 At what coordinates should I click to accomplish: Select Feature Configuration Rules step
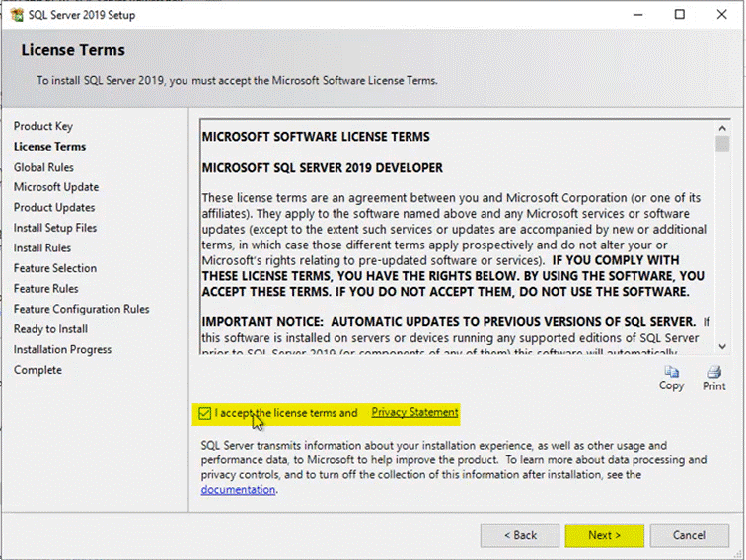point(81,309)
